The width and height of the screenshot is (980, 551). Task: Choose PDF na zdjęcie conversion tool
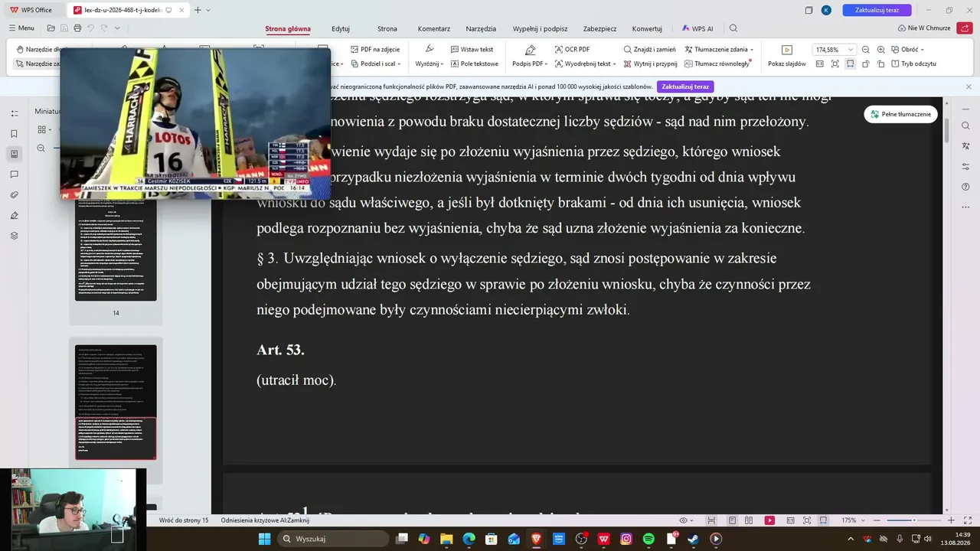375,50
